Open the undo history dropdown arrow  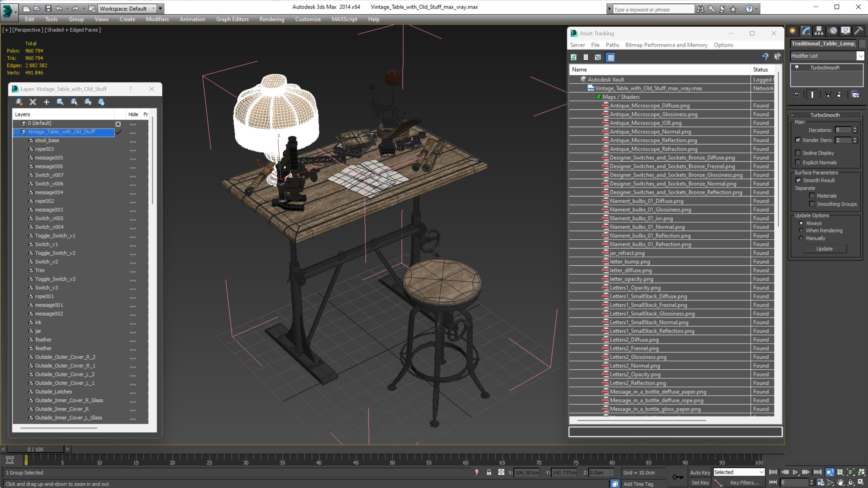point(67,9)
